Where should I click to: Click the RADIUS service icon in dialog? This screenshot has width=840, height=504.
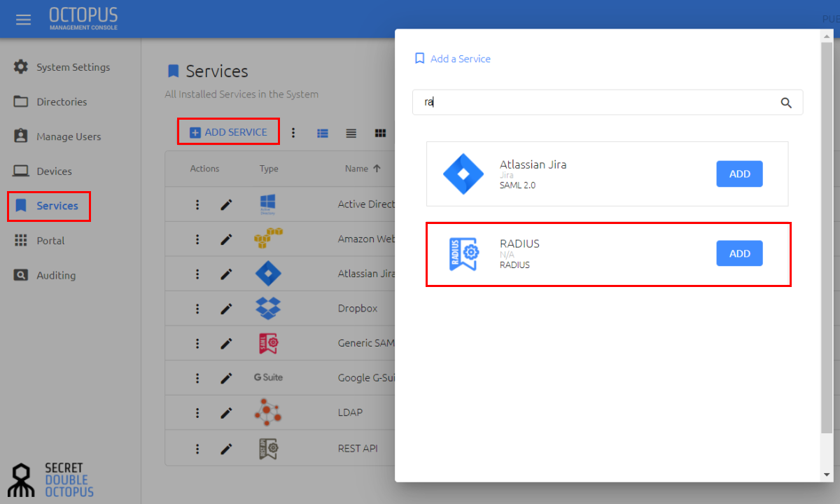point(463,254)
